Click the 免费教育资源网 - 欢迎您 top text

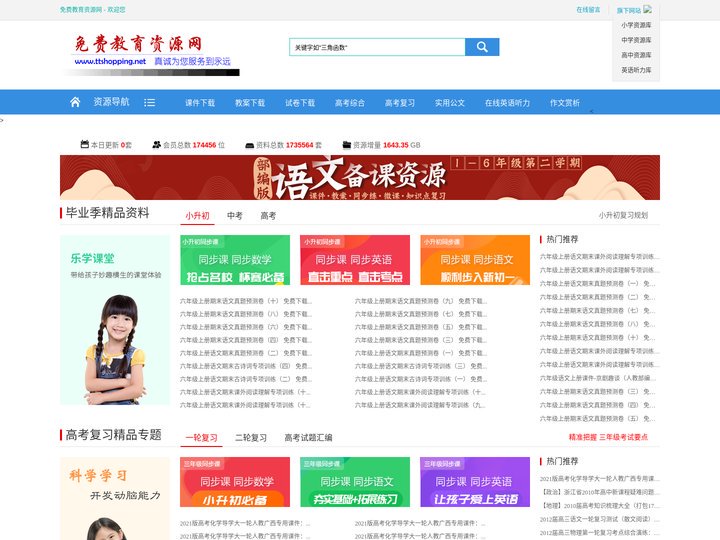[92, 9]
